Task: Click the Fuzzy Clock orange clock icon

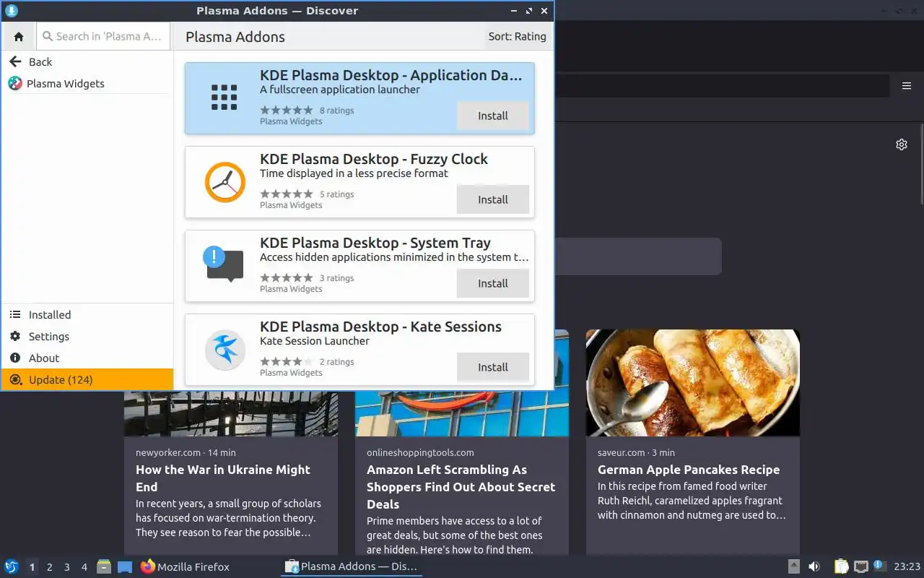Action: pyautogui.click(x=225, y=182)
